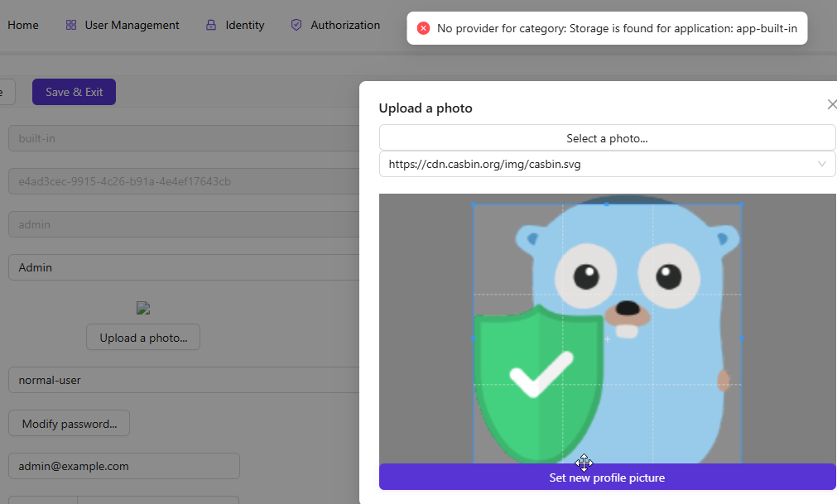
Task: Open the Home menu item
Action: click(23, 26)
